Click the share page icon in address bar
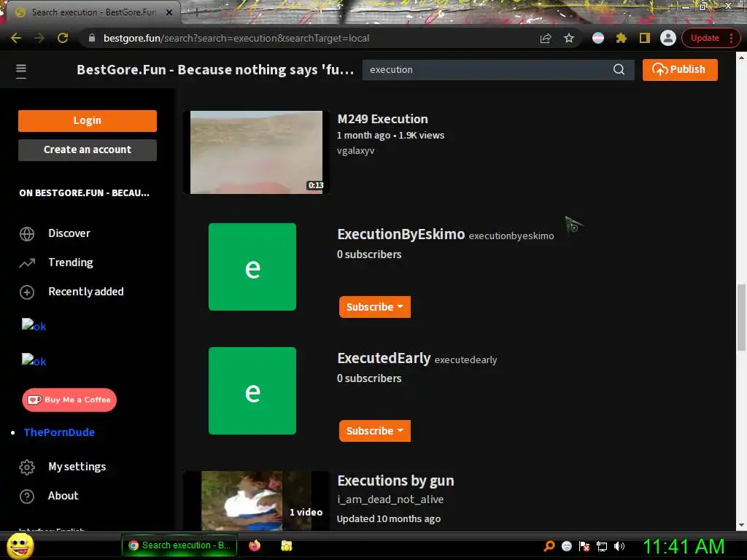 pos(546,39)
